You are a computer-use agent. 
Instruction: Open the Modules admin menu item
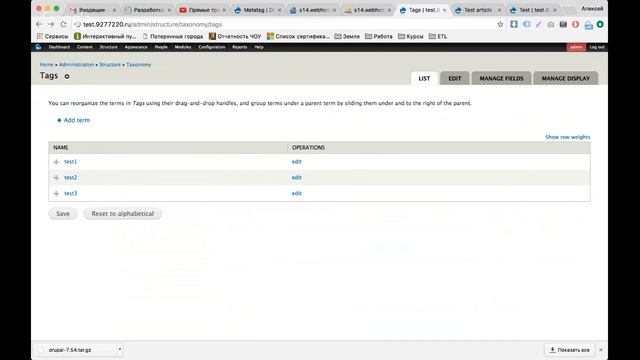pos(183,47)
